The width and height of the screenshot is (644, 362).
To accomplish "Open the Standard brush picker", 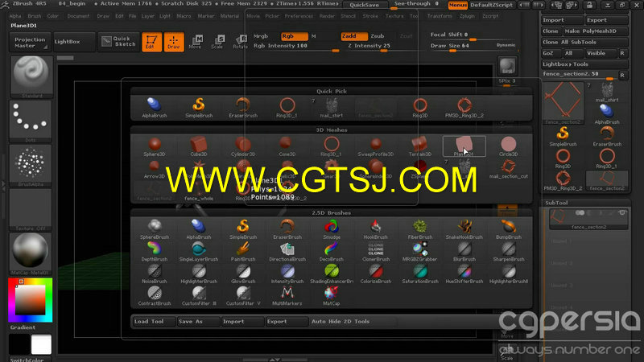I will (31, 76).
